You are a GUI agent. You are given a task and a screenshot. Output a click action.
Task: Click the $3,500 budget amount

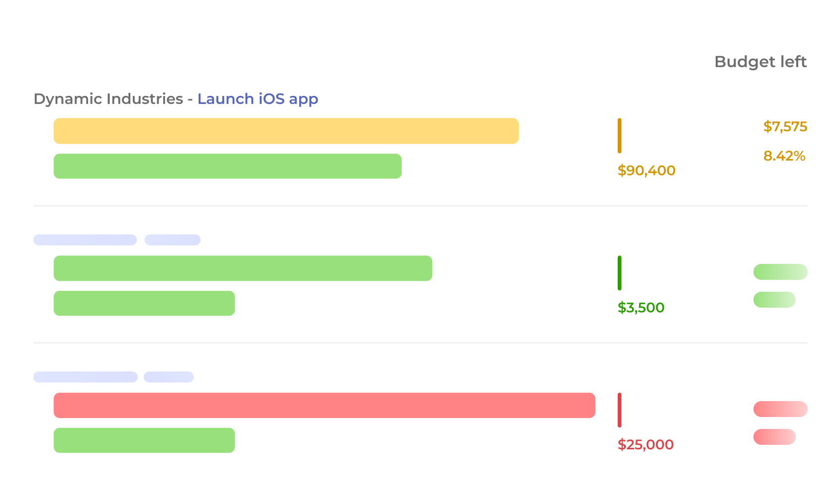click(641, 308)
